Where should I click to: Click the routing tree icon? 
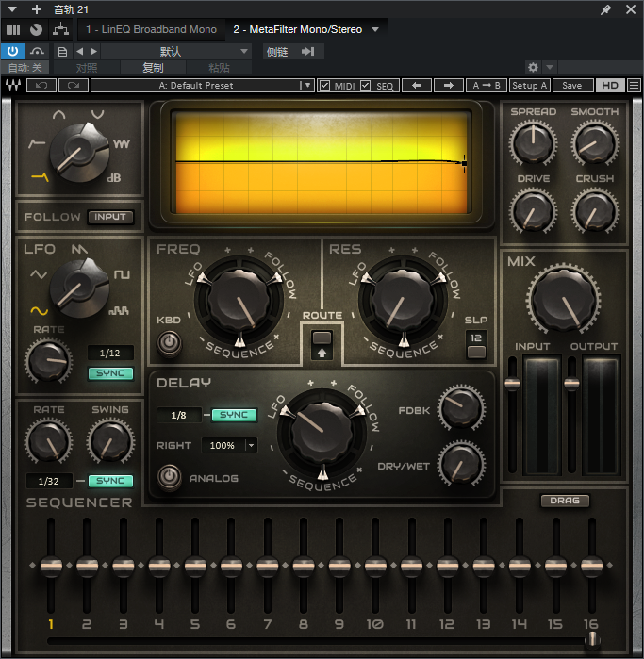coord(61,29)
